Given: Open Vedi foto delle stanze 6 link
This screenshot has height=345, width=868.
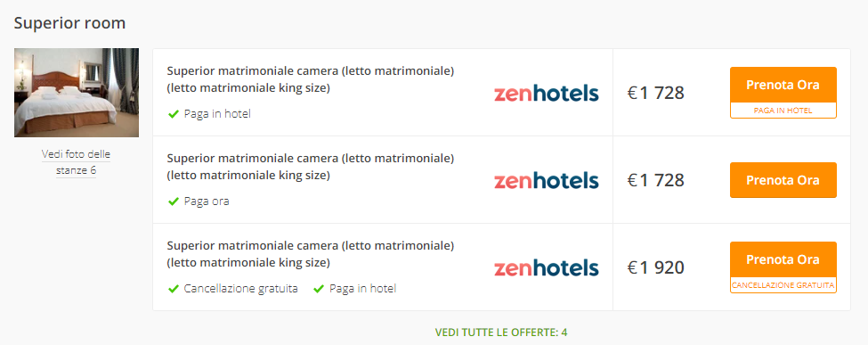Looking at the screenshot, I should pyautogui.click(x=77, y=162).
